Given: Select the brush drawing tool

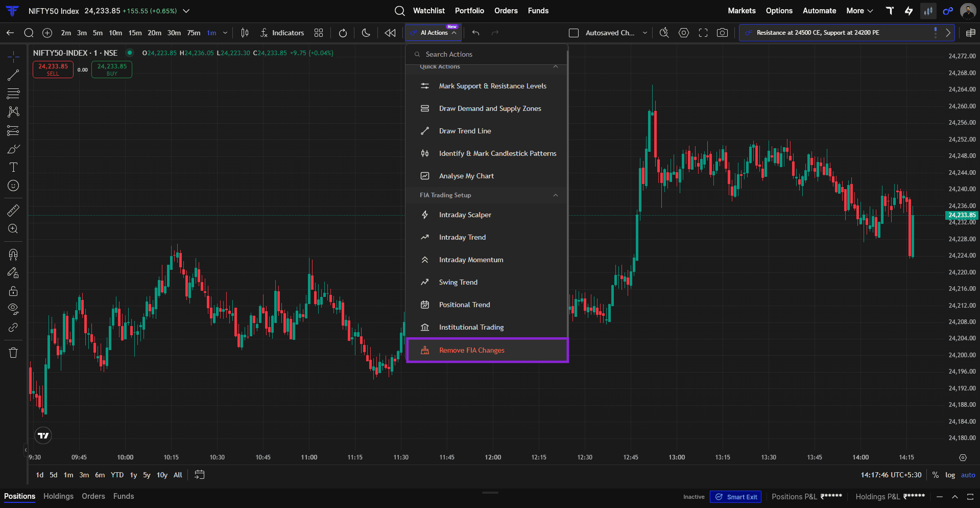Looking at the screenshot, I should pyautogui.click(x=13, y=149).
